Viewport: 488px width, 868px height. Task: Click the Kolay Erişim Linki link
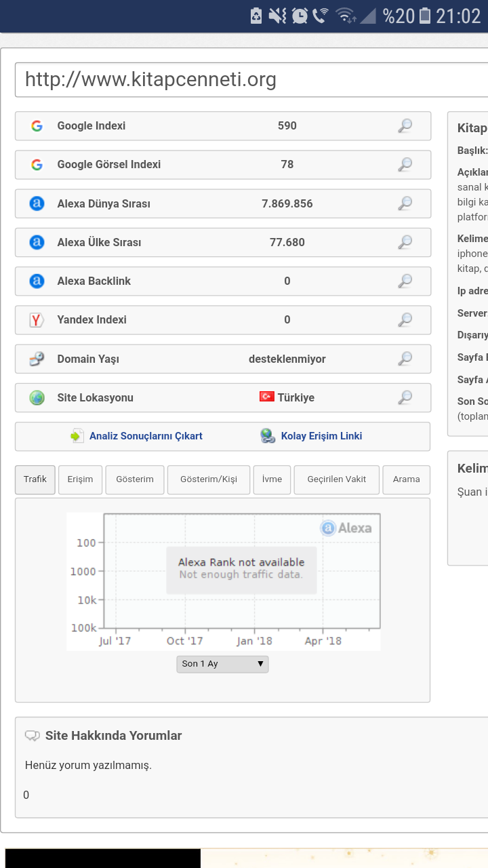coord(321,436)
